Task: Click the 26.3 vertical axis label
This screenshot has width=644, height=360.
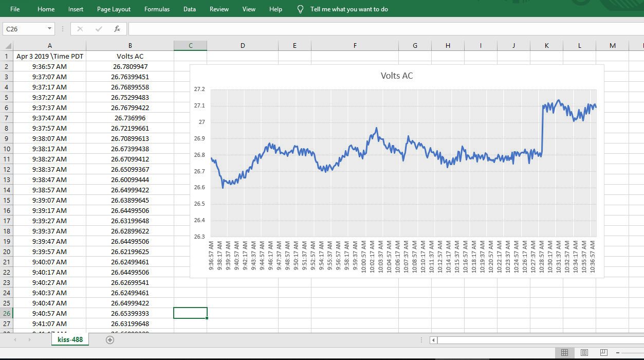Action: click(199, 237)
